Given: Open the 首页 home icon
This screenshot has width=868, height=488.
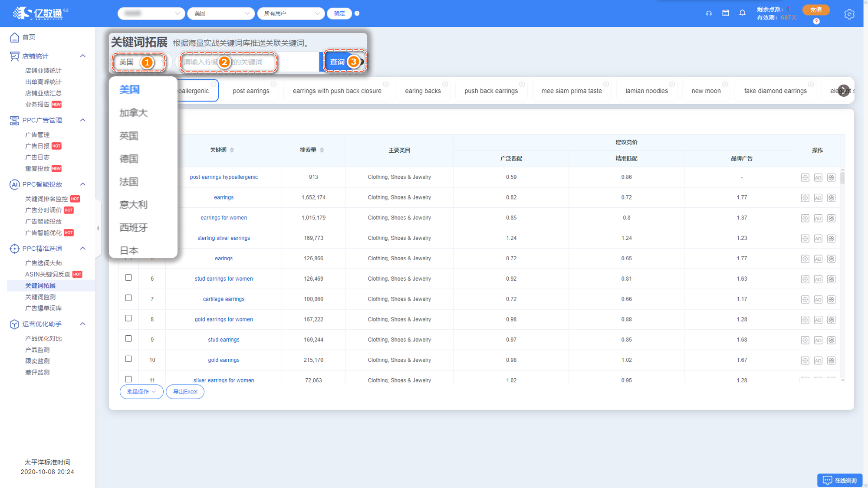Looking at the screenshot, I should point(14,37).
